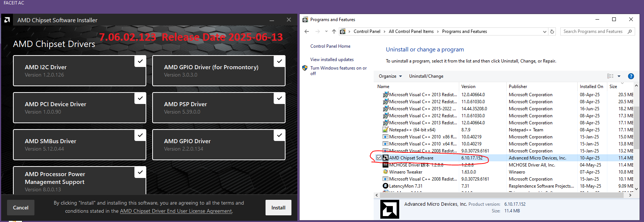
Task: Open Control Panel Home link
Action: click(330, 46)
